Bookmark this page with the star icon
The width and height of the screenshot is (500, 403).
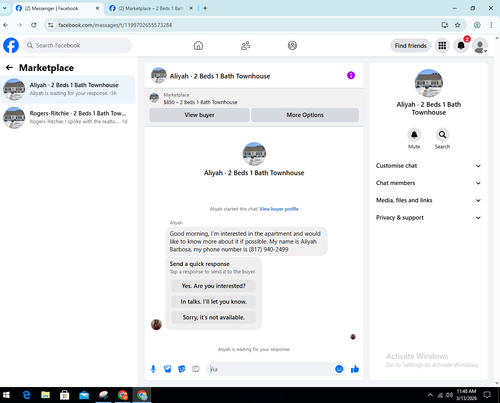(x=458, y=25)
